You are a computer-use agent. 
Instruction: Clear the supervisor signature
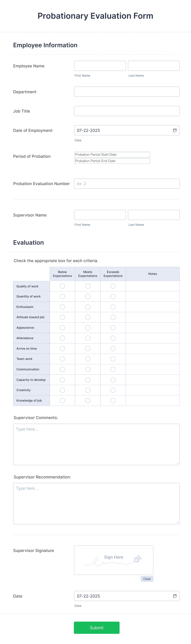(x=147, y=578)
